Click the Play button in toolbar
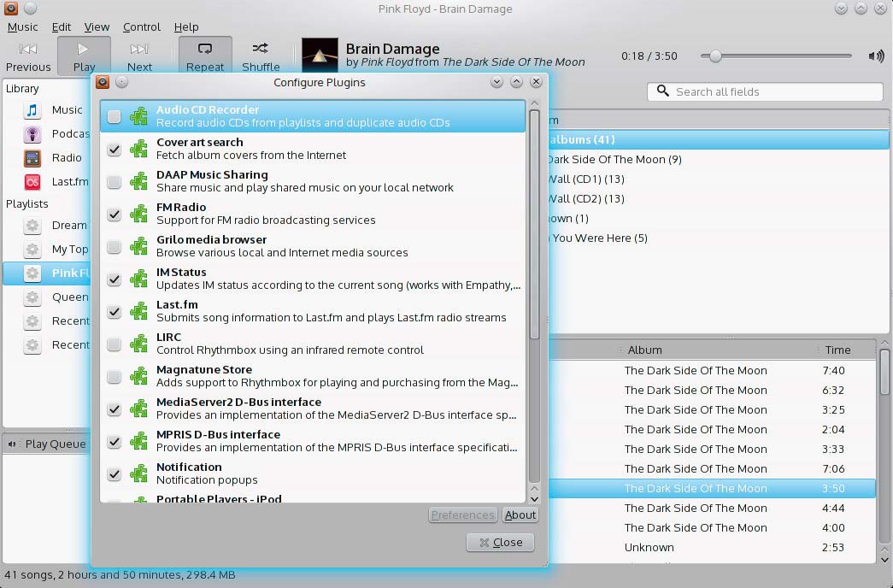The height and width of the screenshot is (588, 893). 84,56
